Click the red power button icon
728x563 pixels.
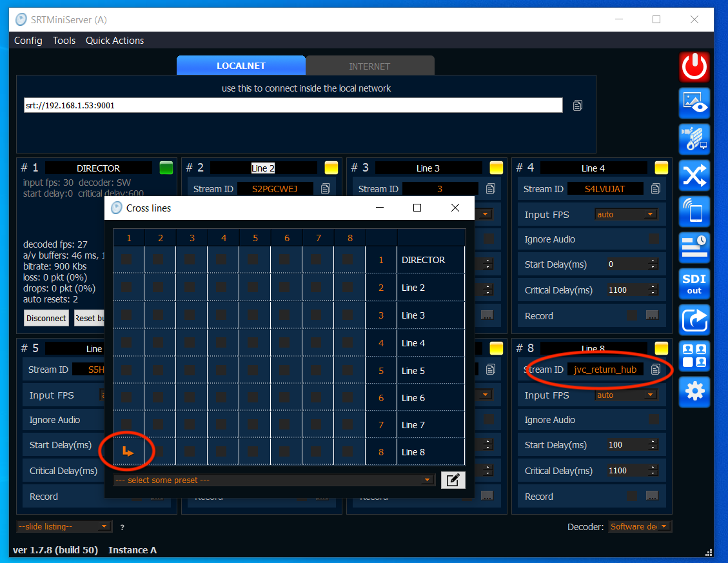[694, 67]
